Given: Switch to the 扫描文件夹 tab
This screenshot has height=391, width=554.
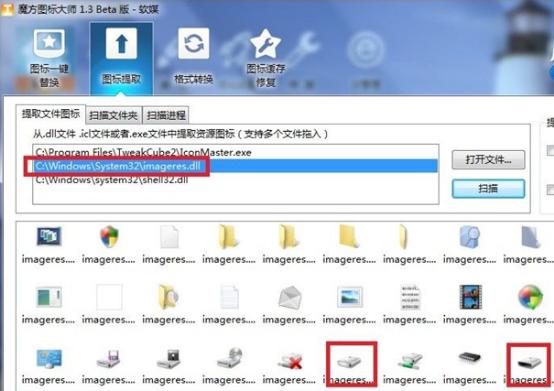Looking at the screenshot, I should coord(113,115).
